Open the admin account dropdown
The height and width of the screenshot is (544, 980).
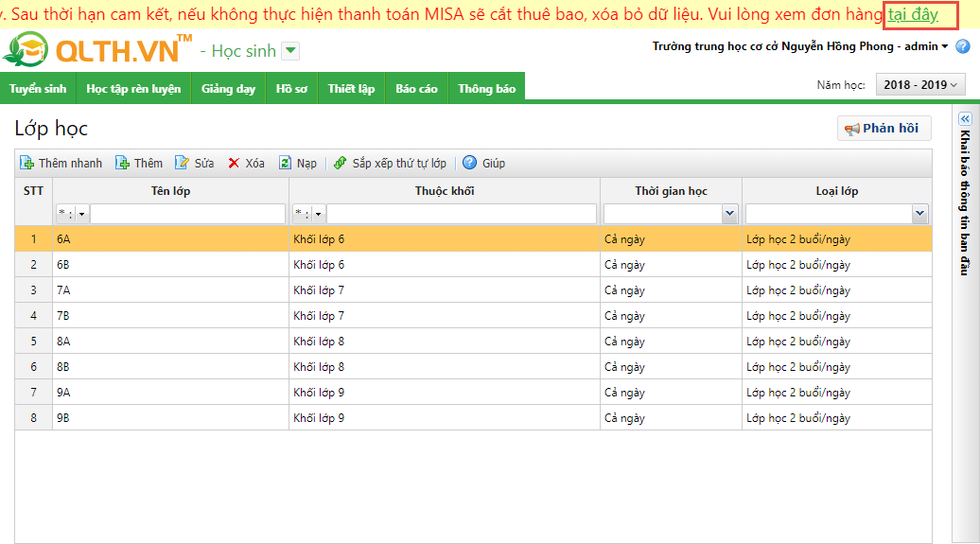pyautogui.click(x=944, y=46)
